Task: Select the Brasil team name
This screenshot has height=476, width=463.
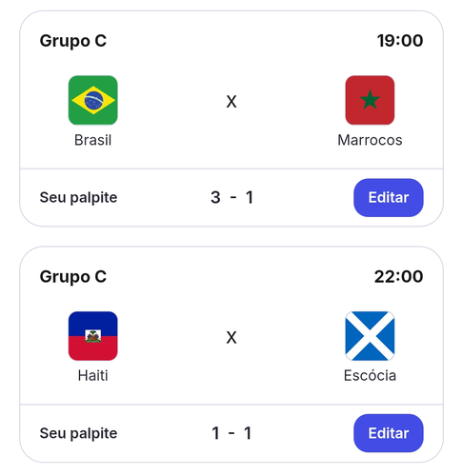Action: coord(93,140)
